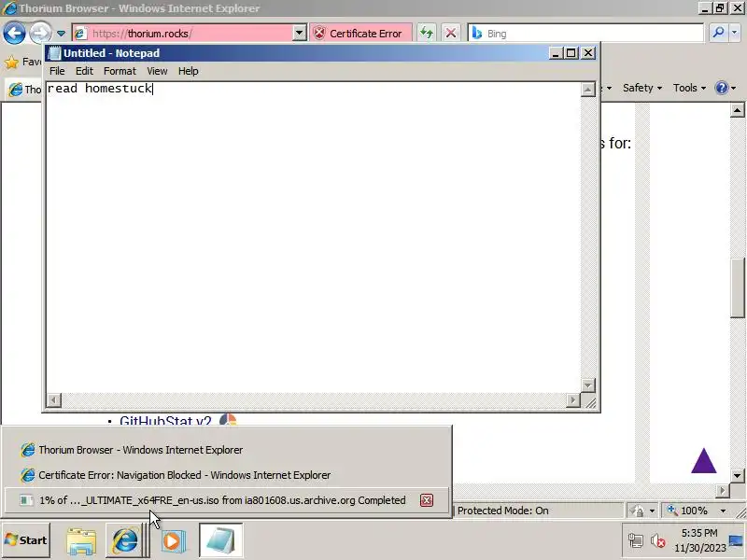Open Notepad's Edit menu
Viewport: 747px width, 560px height.
(84, 71)
